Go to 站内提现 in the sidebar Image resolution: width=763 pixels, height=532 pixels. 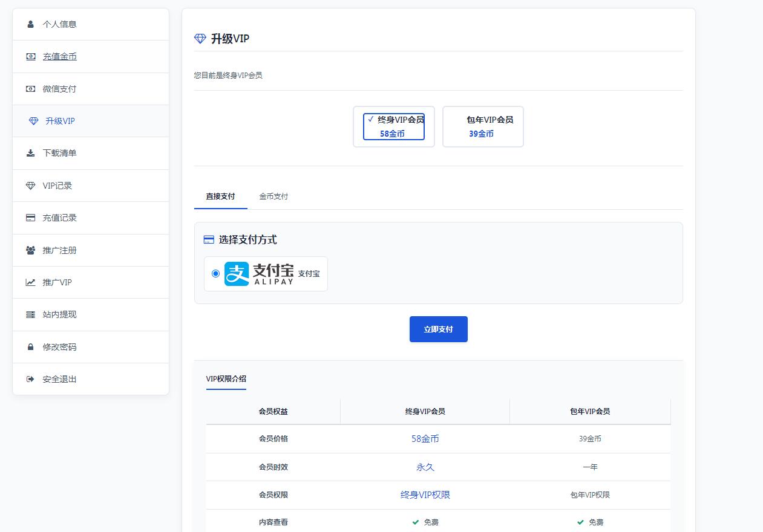[x=59, y=314]
